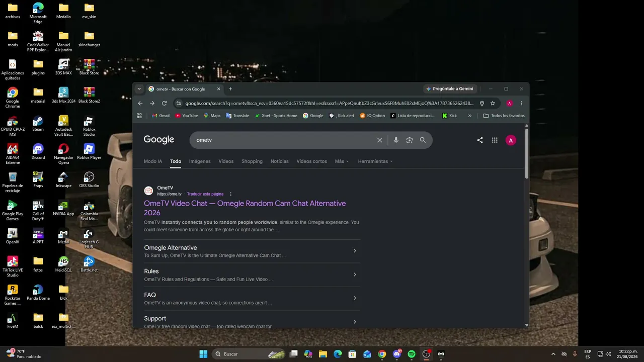Image resolution: width=644 pixels, height=362 pixels.
Task: Click Traducir esta página link
Action: pos(205,194)
